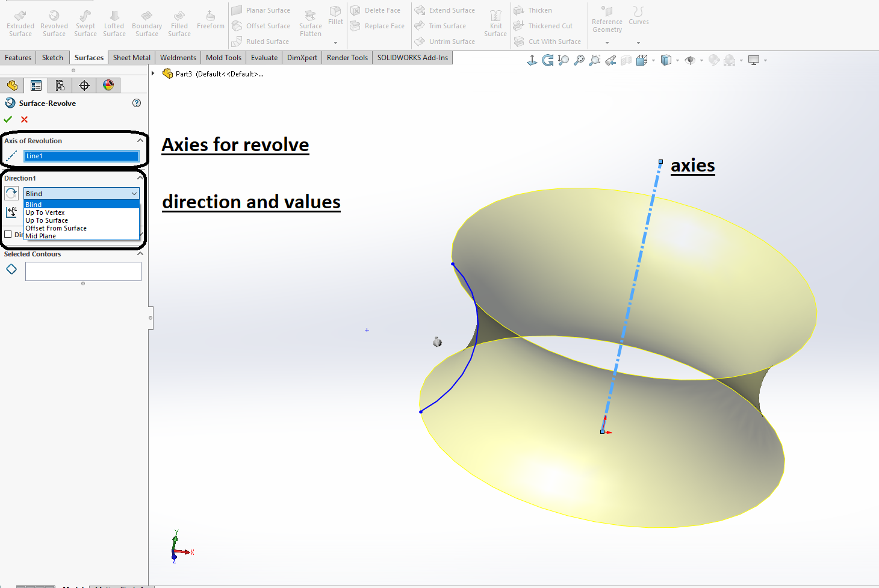Collapse the Selected Contours section
The height and width of the screenshot is (588, 879).
[140, 253]
